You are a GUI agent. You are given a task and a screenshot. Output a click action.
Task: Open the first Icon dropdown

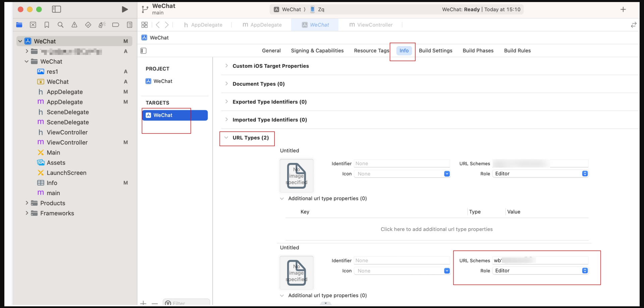(402, 174)
